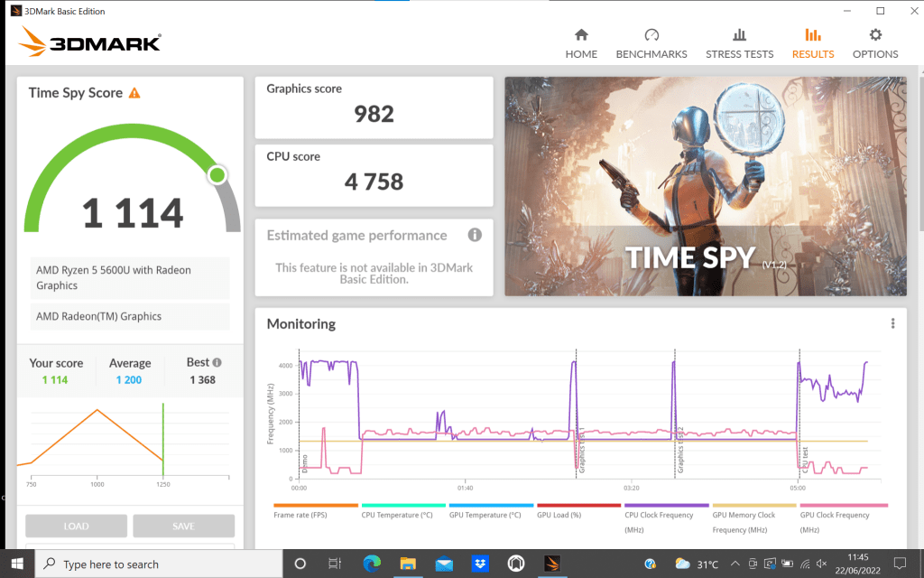Click the 3DMark taskbar icon
The height and width of the screenshot is (578, 924).
(x=552, y=564)
